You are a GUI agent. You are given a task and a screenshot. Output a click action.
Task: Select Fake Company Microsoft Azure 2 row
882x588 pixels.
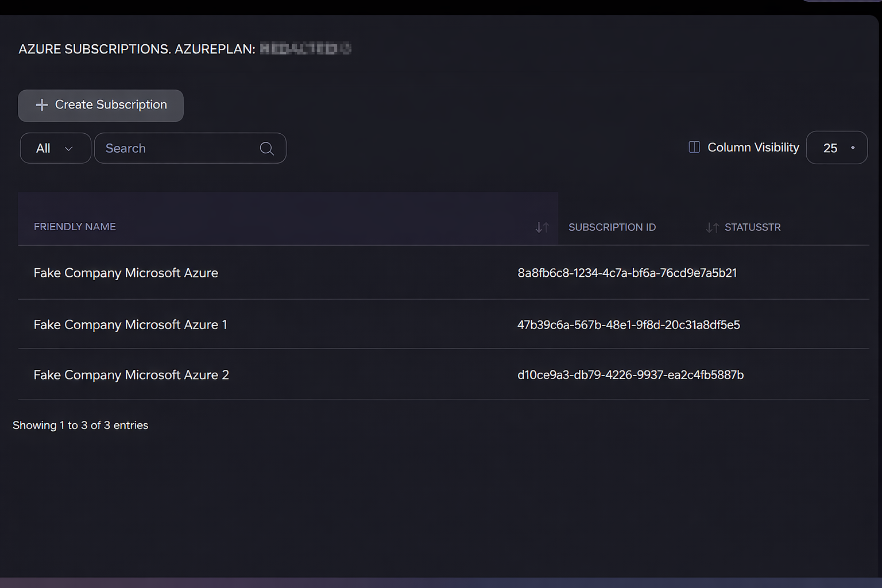click(x=443, y=374)
